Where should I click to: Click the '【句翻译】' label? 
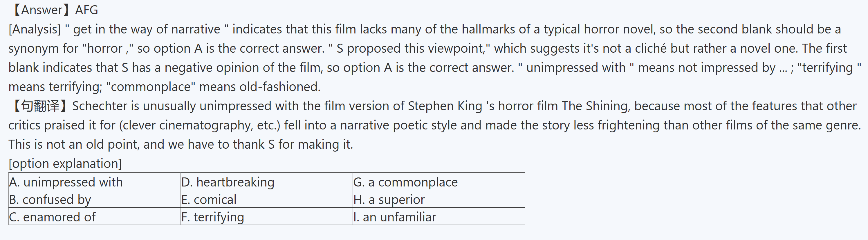pyautogui.click(x=40, y=106)
